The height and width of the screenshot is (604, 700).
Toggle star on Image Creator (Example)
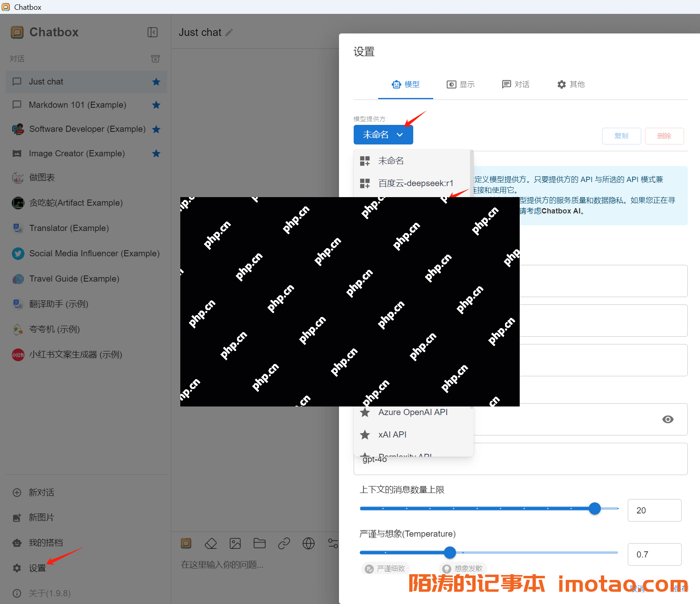[x=156, y=153]
